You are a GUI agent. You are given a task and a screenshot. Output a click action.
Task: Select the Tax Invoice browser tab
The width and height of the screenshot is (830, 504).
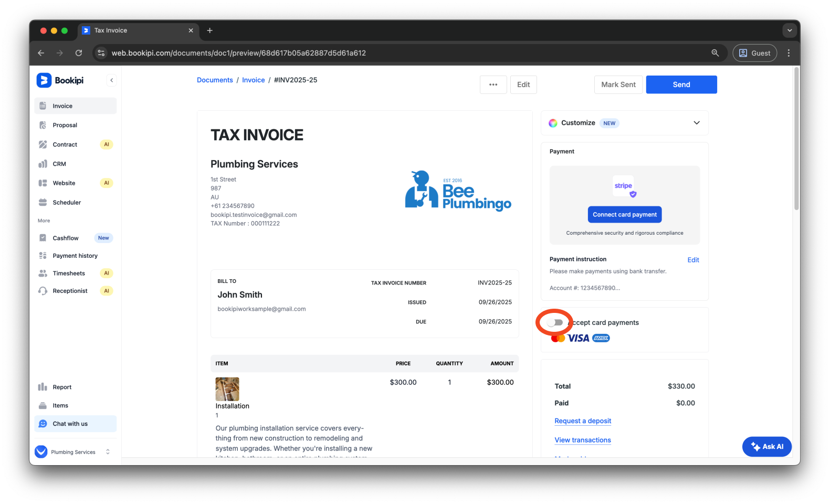click(x=139, y=30)
